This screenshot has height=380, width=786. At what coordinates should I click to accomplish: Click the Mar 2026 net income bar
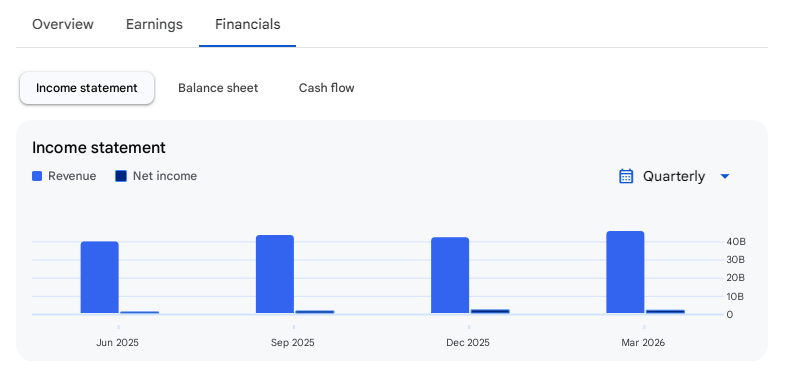click(665, 311)
